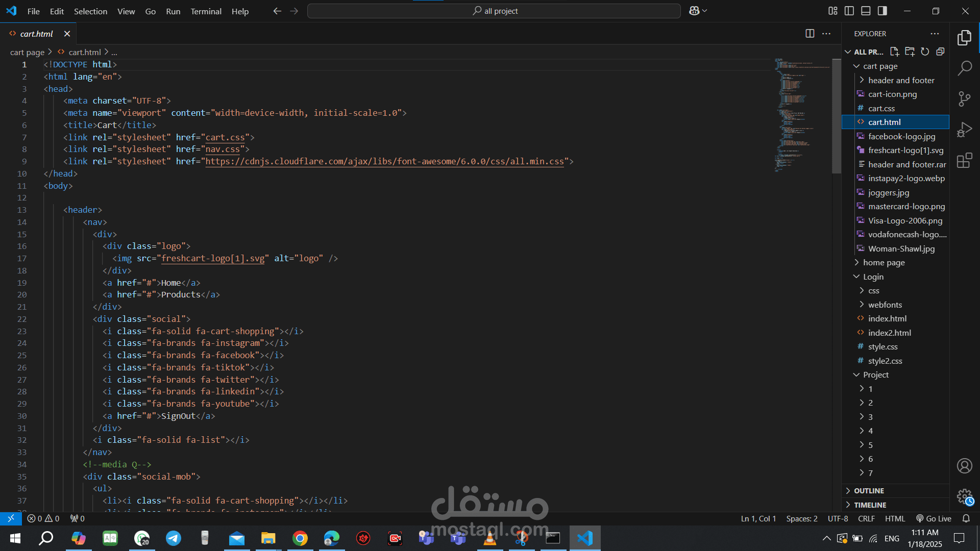Expand the home page folder
The width and height of the screenshot is (980, 551).
(x=884, y=263)
